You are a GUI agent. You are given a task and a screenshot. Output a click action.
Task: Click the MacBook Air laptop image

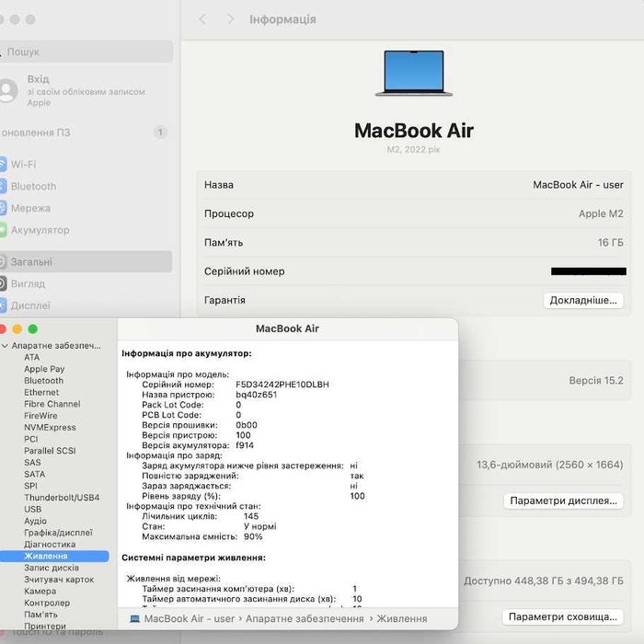(414, 73)
